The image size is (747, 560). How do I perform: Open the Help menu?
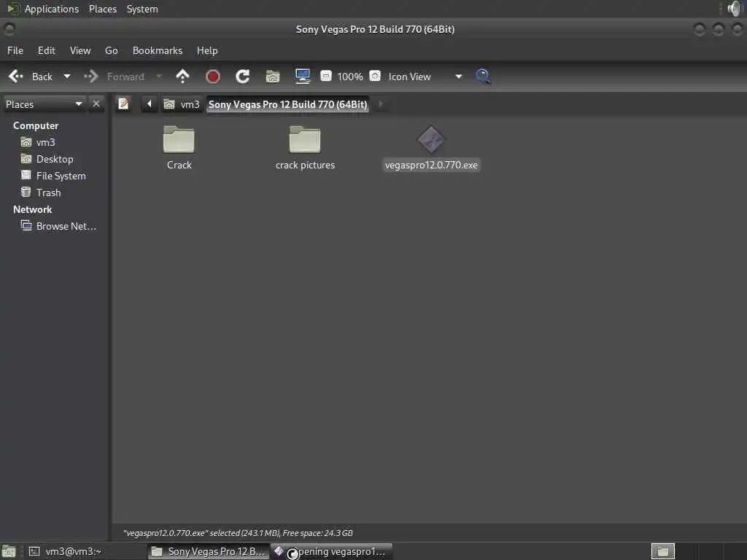click(x=207, y=50)
